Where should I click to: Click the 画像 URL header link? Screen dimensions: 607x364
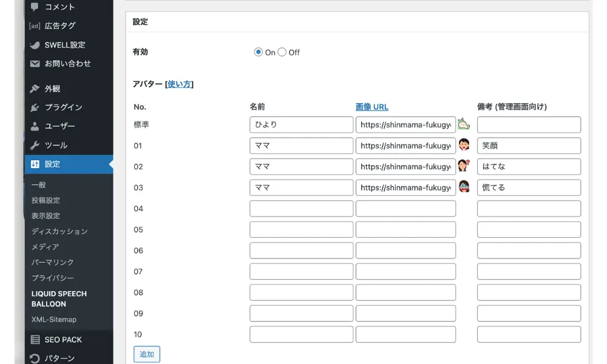372,107
